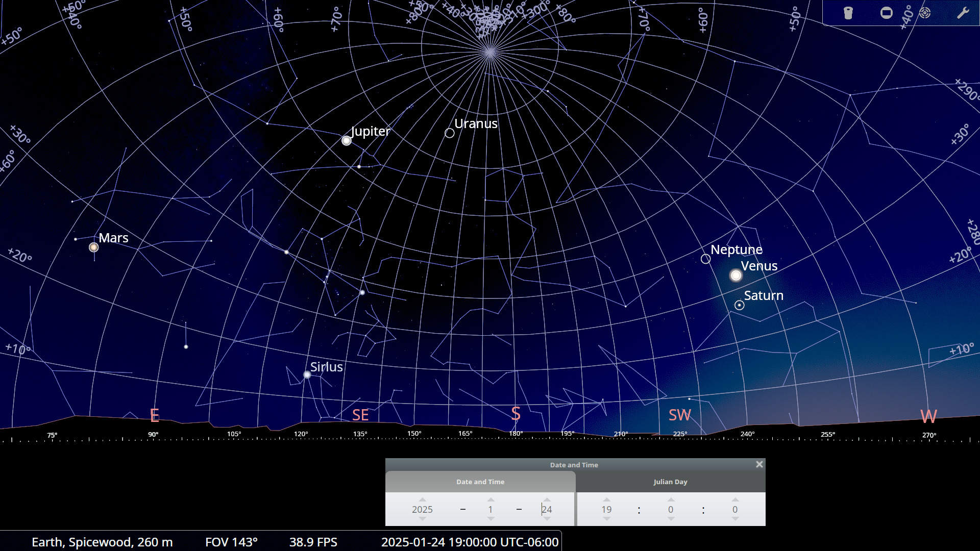980x551 pixels.
Task: Close the Date and Time dialog
Action: click(759, 464)
